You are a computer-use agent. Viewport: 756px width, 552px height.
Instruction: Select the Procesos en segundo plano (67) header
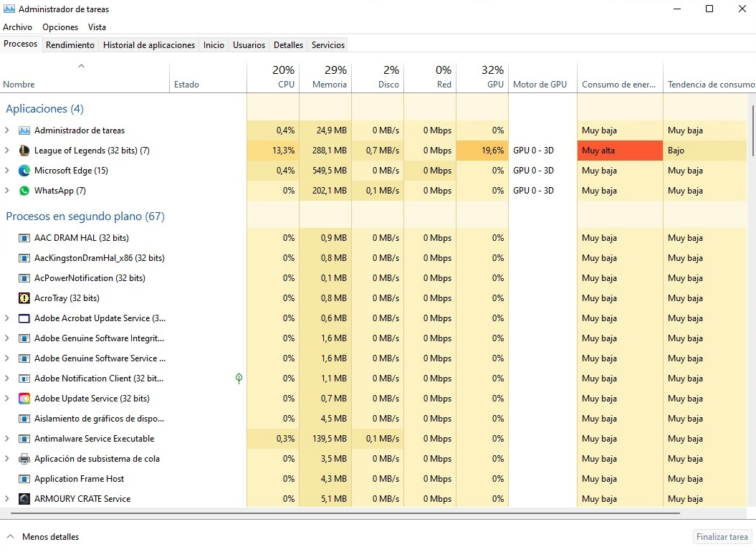85,216
